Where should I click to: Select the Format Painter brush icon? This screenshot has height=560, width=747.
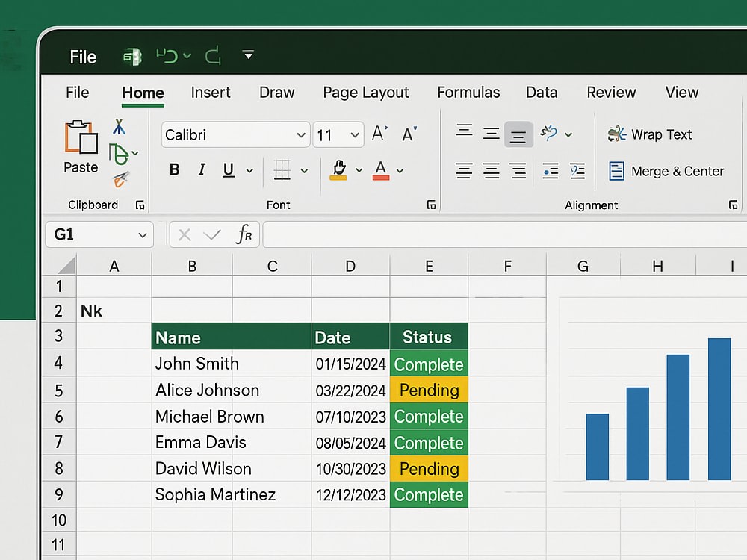tap(121, 179)
